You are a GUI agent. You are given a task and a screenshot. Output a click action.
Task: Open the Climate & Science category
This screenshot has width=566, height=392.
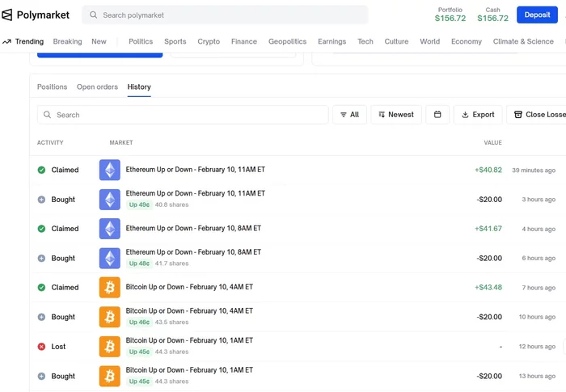tap(523, 41)
